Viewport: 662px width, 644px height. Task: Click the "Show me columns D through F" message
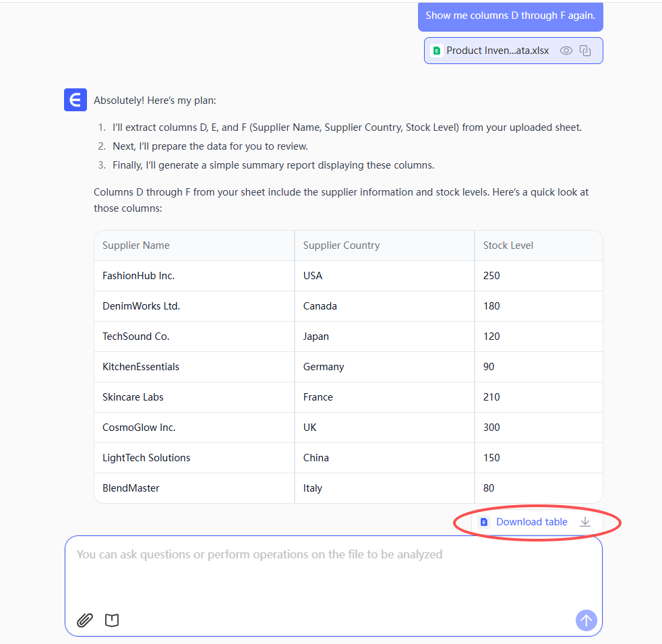coord(510,16)
